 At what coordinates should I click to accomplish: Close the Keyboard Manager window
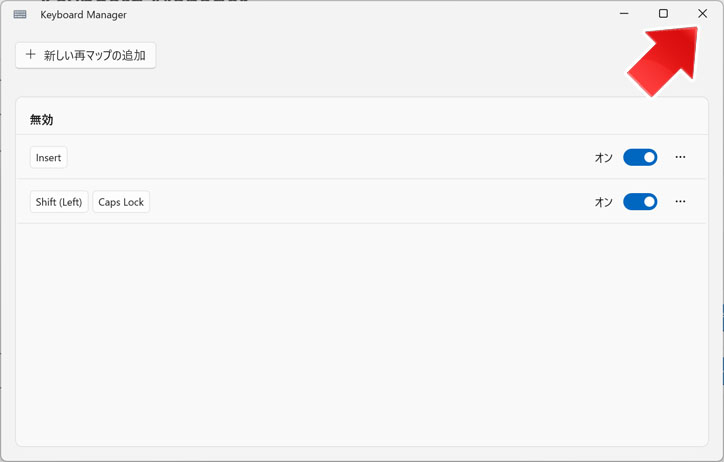point(702,13)
